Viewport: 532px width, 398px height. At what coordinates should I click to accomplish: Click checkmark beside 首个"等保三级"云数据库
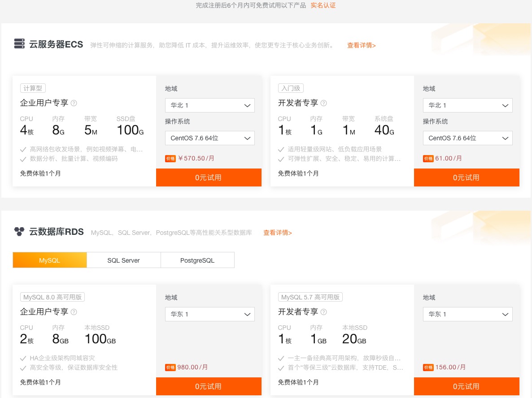[x=281, y=368]
